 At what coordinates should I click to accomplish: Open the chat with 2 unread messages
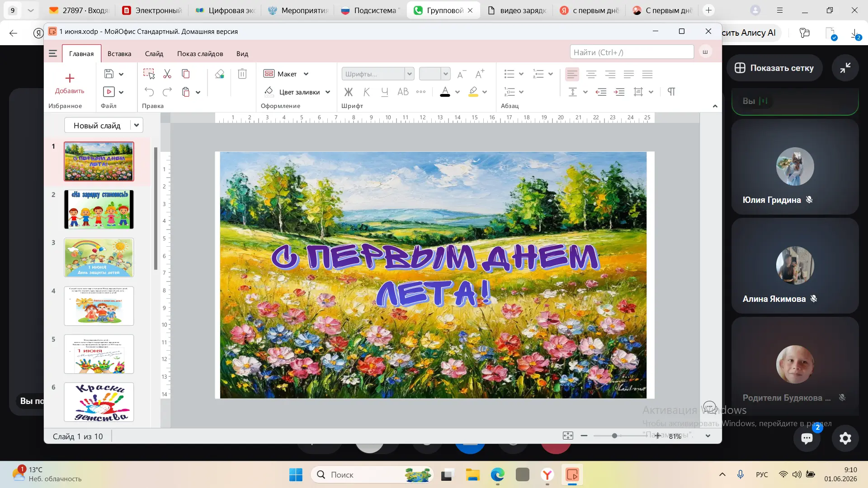point(807,438)
